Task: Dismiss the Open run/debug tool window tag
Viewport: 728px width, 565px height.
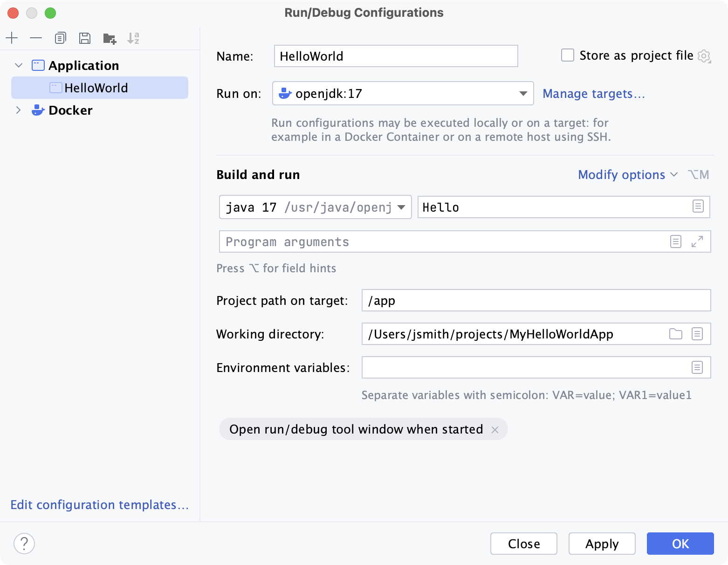Action: 495,429
